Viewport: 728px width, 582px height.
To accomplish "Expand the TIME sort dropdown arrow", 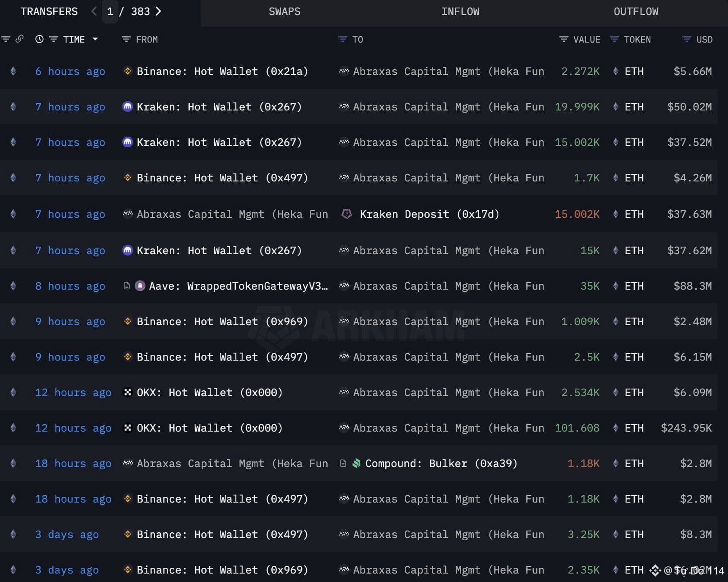I will pos(95,39).
